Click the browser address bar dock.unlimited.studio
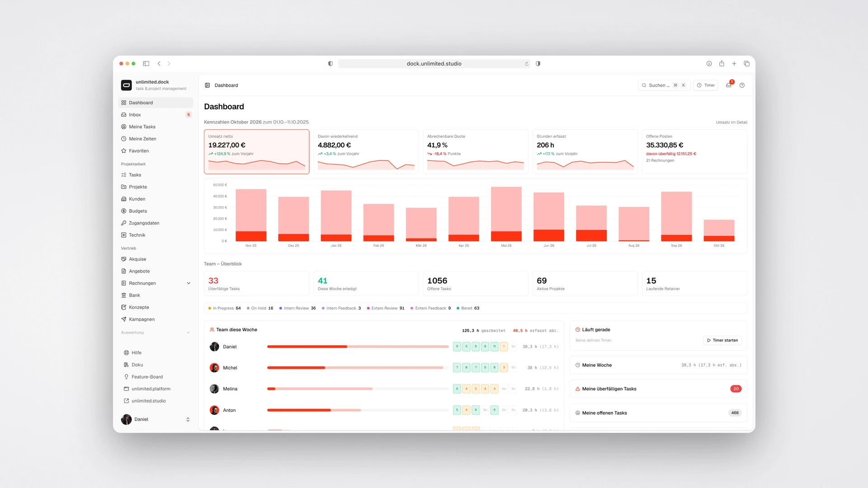868x488 pixels. point(434,64)
